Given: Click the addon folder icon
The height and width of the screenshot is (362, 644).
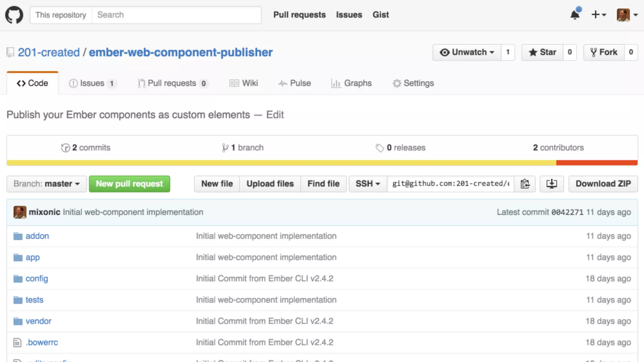Looking at the screenshot, I should point(18,236).
